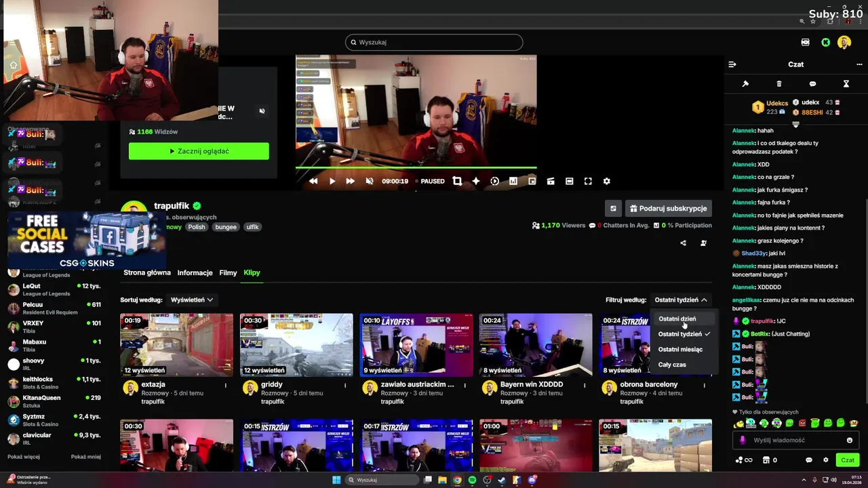This screenshot has width=868, height=488.
Task: Click the square icon button left of Podaruj subskrypcje
Action: [x=613, y=208]
